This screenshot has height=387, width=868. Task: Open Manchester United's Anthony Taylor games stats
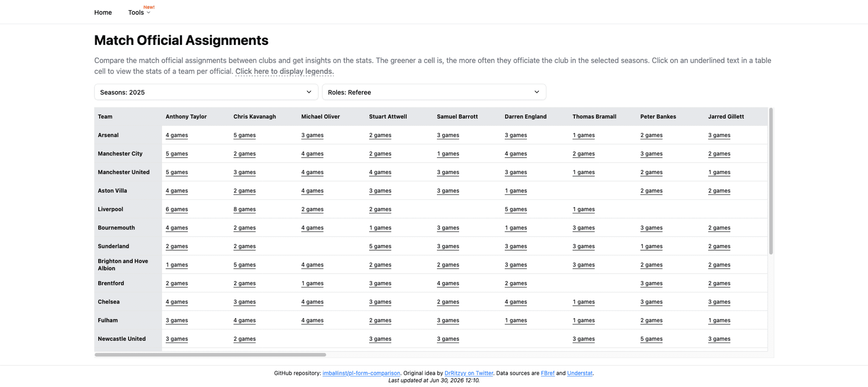(177, 172)
